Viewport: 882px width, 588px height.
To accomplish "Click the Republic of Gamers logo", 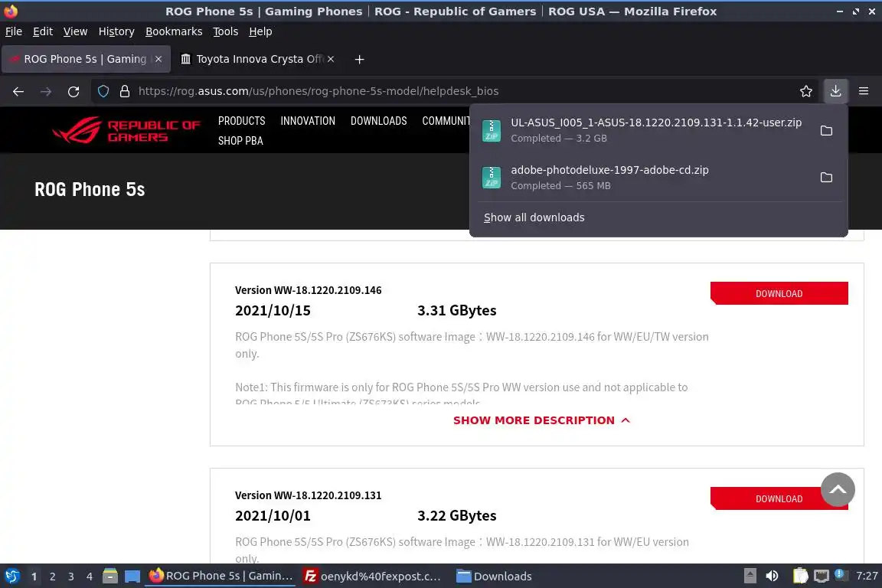I will (126, 130).
